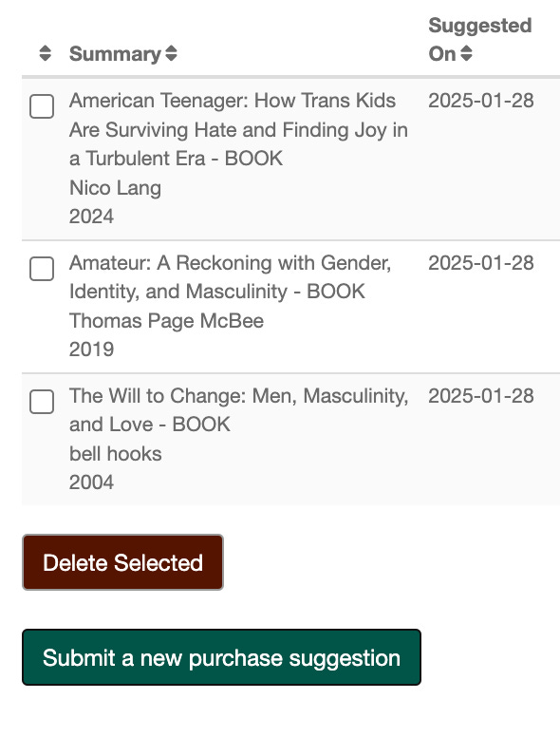Click the publication year 2019

point(91,350)
